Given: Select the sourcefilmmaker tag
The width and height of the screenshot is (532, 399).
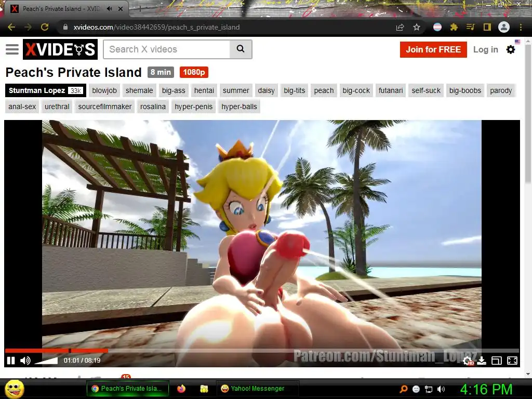Looking at the screenshot, I should pyautogui.click(x=104, y=107).
